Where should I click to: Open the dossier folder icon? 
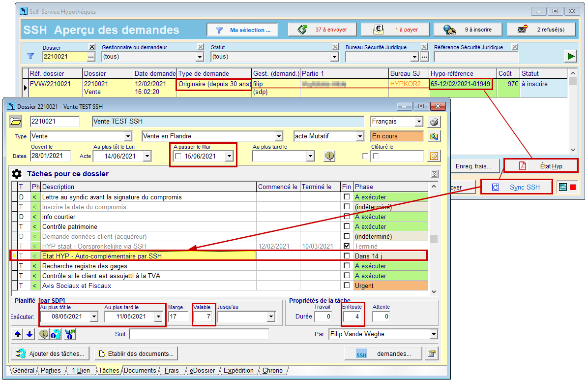click(15, 121)
